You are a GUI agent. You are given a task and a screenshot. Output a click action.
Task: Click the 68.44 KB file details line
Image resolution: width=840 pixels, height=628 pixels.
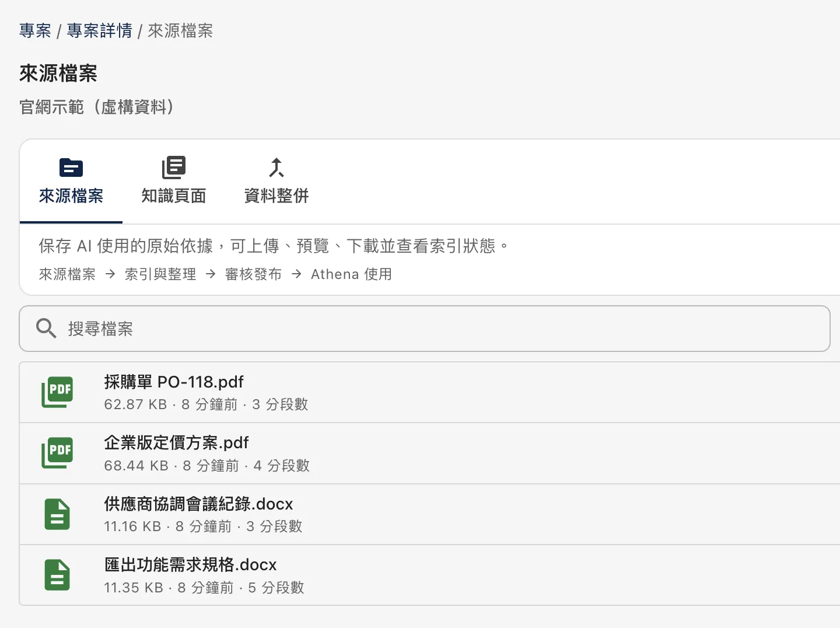point(207,466)
